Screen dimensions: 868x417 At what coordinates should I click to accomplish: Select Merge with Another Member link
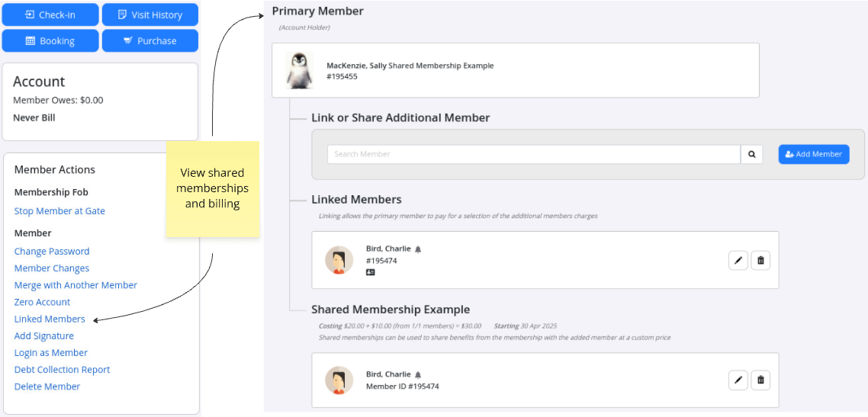pyautogui.click(x=76, y=285)
